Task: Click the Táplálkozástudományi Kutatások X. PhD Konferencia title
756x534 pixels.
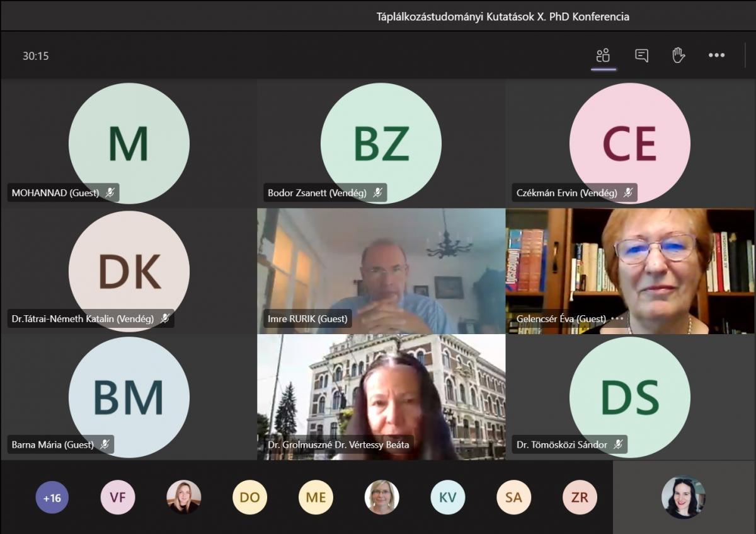Action: [503, 16]
